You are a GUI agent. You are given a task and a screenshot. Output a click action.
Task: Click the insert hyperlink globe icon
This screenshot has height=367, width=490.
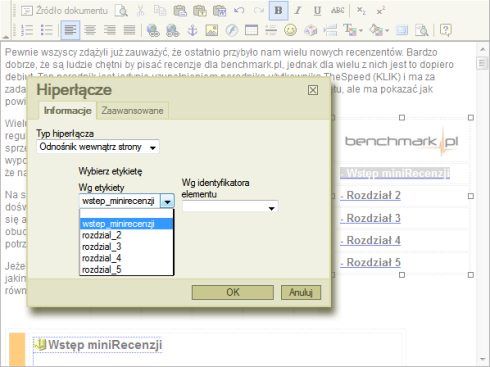pyautogui.click(x=153, y=30)
